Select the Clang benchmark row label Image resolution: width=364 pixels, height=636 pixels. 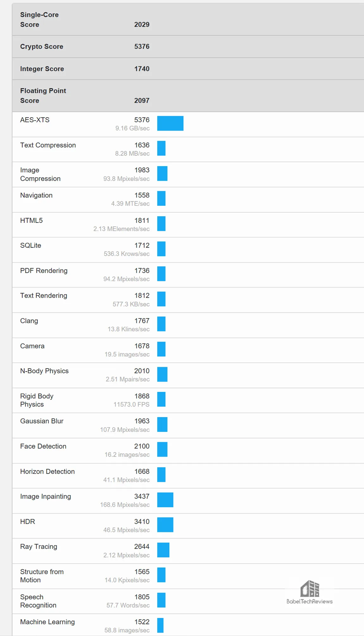pos(29,321)
